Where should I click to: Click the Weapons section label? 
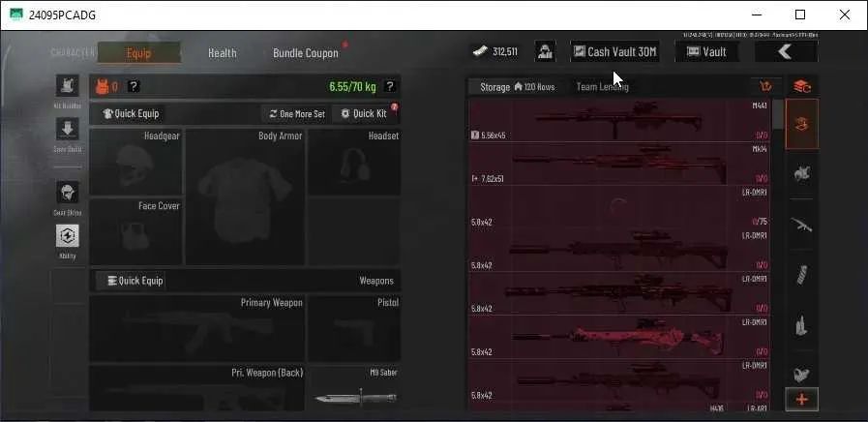pyautogui.click(x=376, y=281)
